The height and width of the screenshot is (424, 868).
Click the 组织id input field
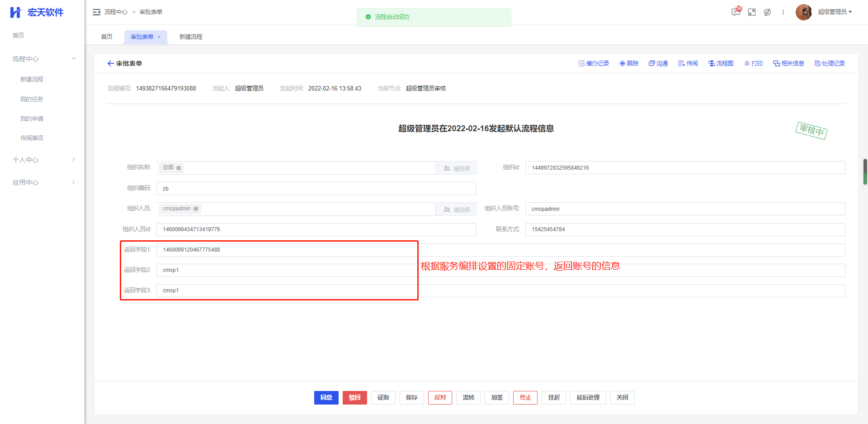click(x=685, y=168)
